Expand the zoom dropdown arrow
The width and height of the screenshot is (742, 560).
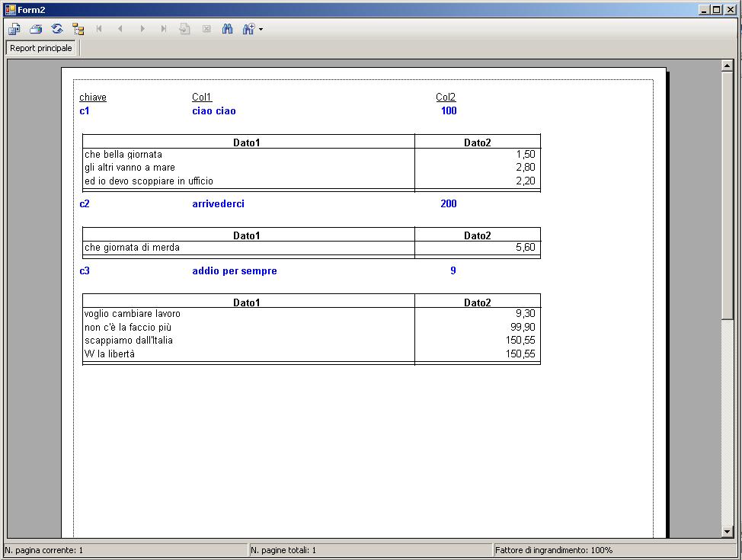click(x=261, y=30)
